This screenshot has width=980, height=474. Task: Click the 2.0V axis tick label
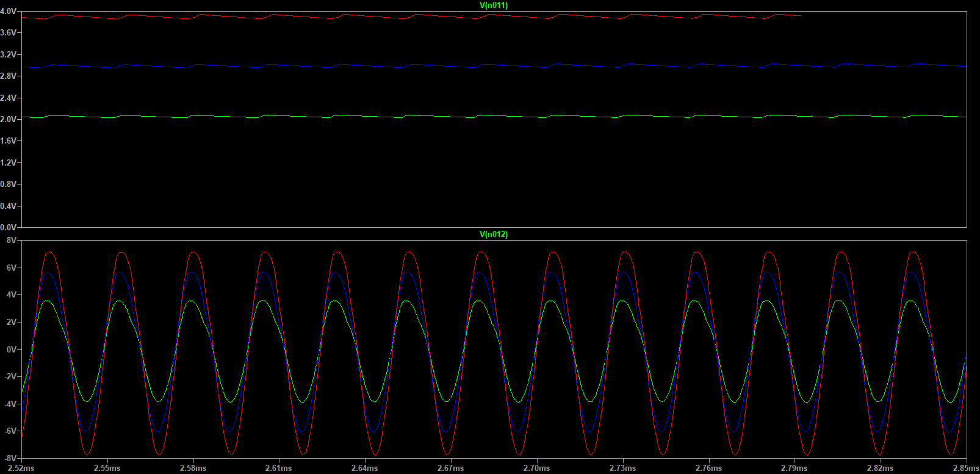[x=9, y=120]
